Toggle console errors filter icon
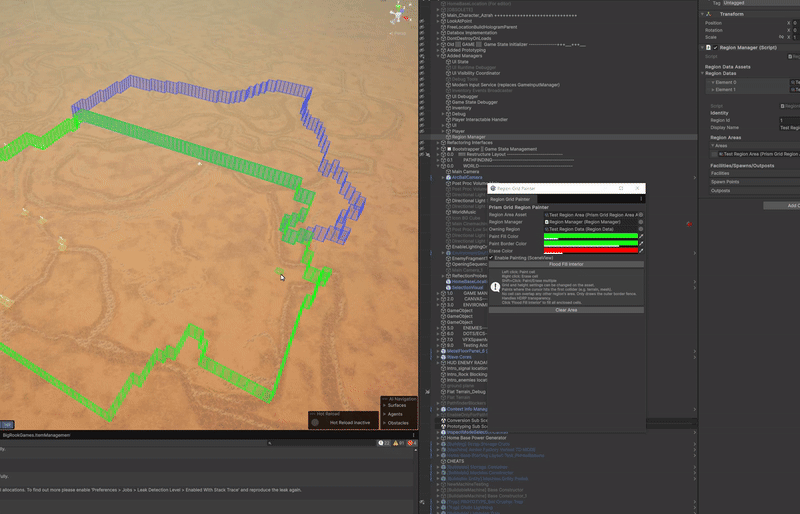The width and height of the screenshot is (800, 514). [x=410, y=443]
